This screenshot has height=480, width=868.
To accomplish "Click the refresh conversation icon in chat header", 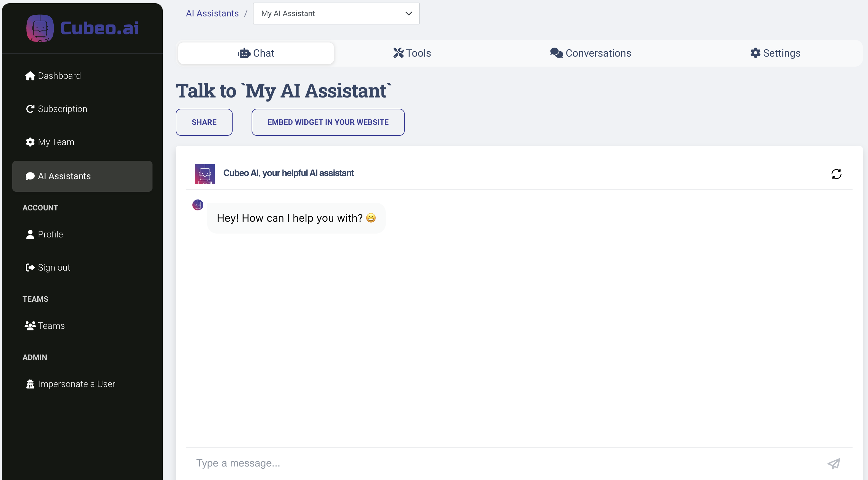I will click(x=836, y=174).
